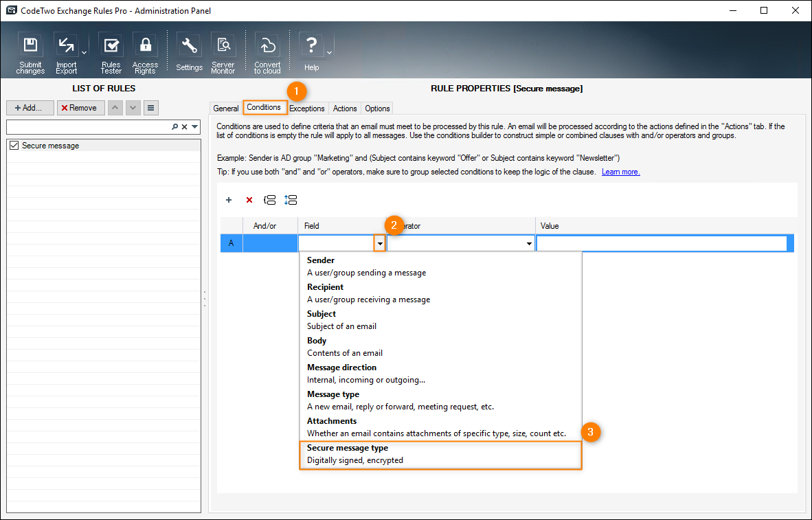
Task: Move the rule up with the up arrow
Action: coord(115,108)
